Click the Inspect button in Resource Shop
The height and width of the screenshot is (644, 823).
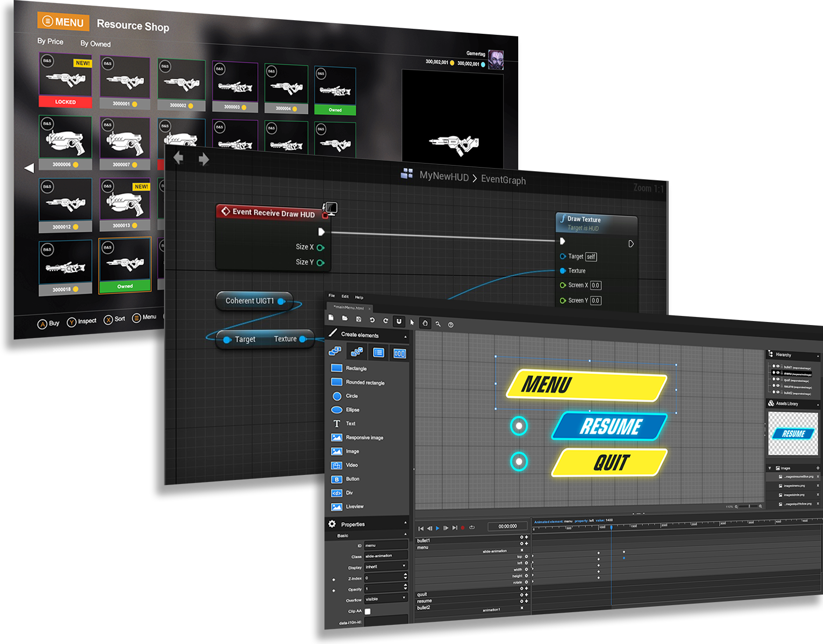tap(82, 321)
